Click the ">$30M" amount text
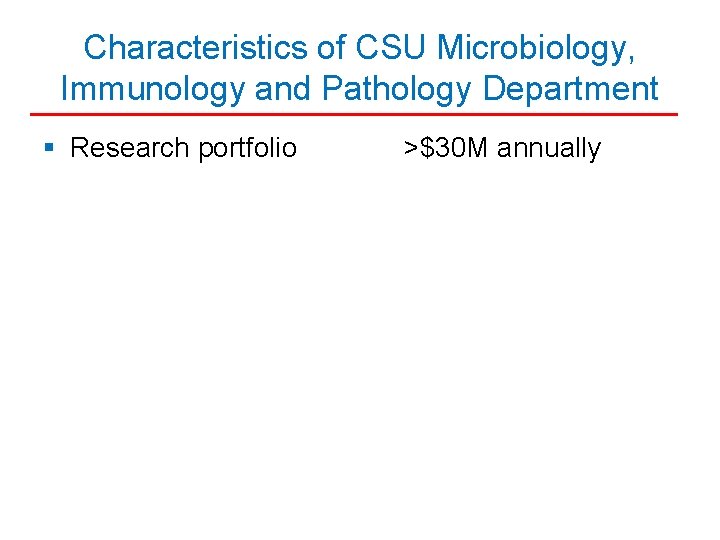Screen dimensions: 720x540 pyautogui.click(x=446, y=149)
